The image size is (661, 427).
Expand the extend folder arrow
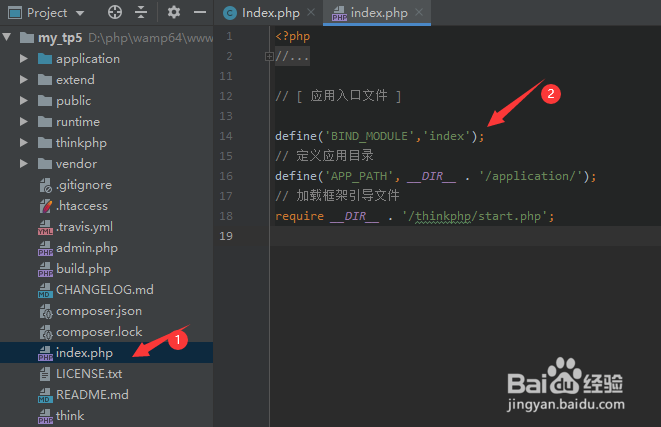click(24, 80)
